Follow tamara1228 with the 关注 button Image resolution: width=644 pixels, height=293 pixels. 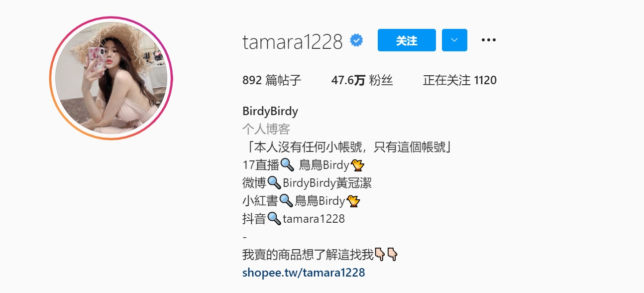click(x=407, y=40)
